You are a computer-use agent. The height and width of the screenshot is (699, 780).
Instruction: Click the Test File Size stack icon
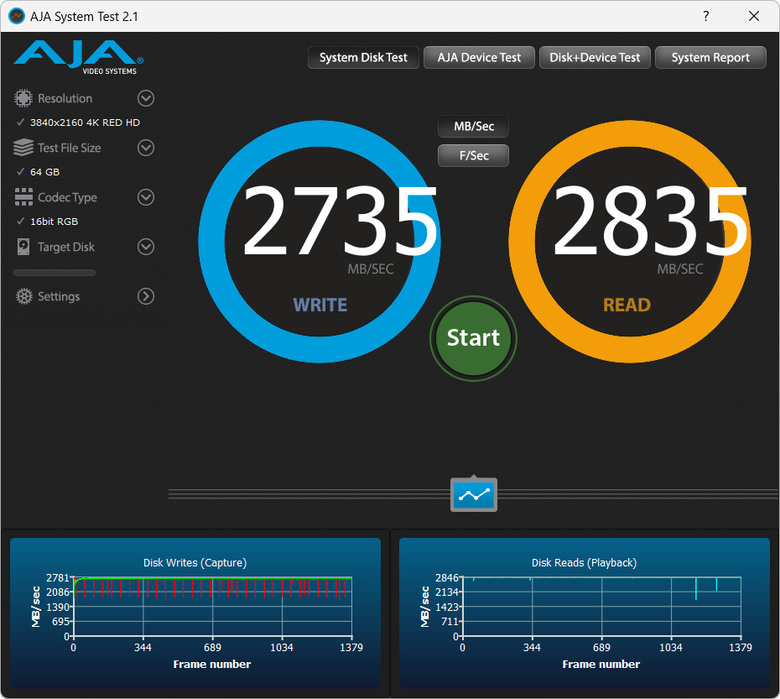point(23,148)
